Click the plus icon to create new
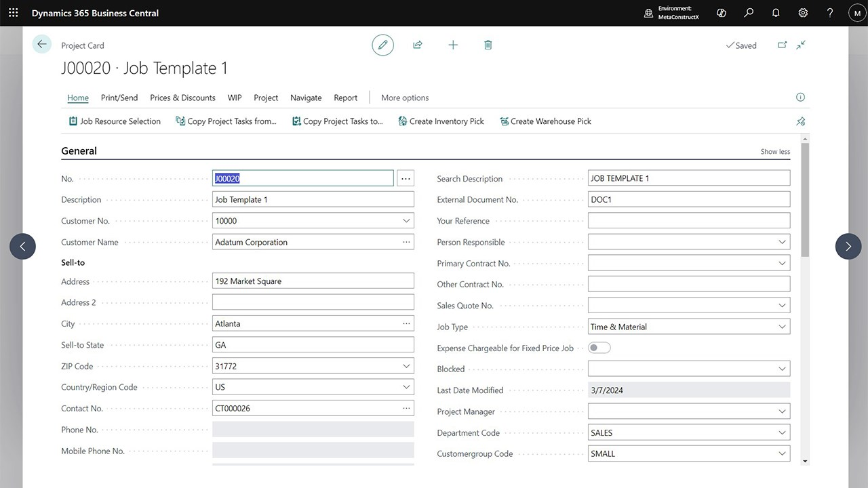This screenshot has width=868, height=488. 453,45
